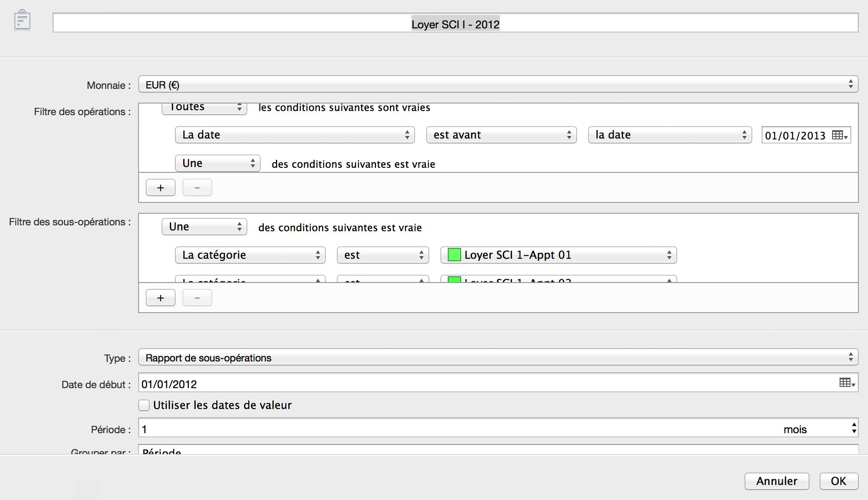This screenshot has height=500, width=868.
Task: Click the report clipboard icon
Action: click(x=22, y=21)
